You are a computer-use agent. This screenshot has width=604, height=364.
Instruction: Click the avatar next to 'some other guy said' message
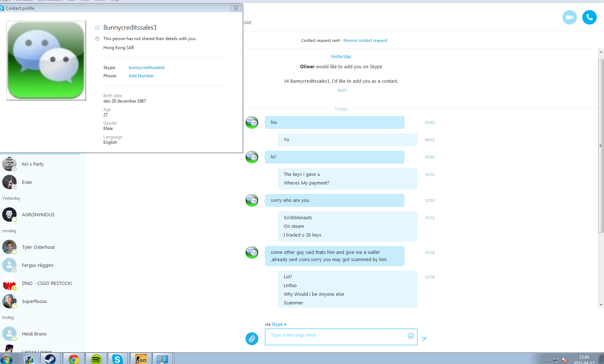click(x=252, y=252)
